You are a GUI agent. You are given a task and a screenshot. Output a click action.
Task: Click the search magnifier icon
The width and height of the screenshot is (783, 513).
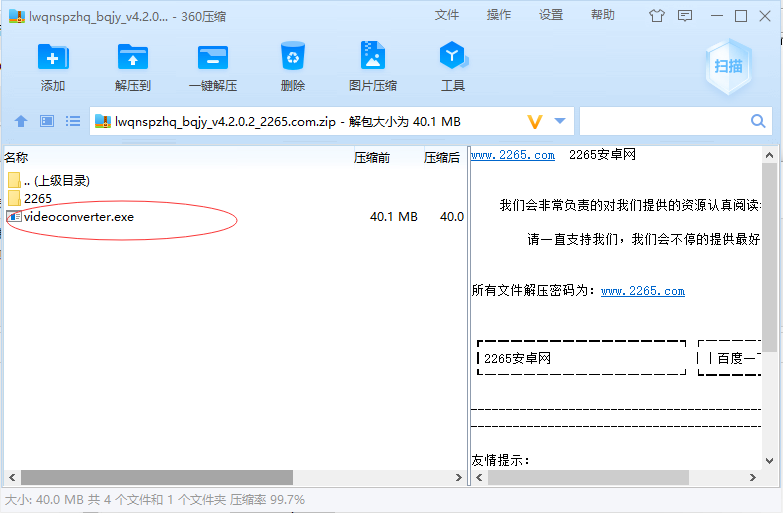pos(758,121)
